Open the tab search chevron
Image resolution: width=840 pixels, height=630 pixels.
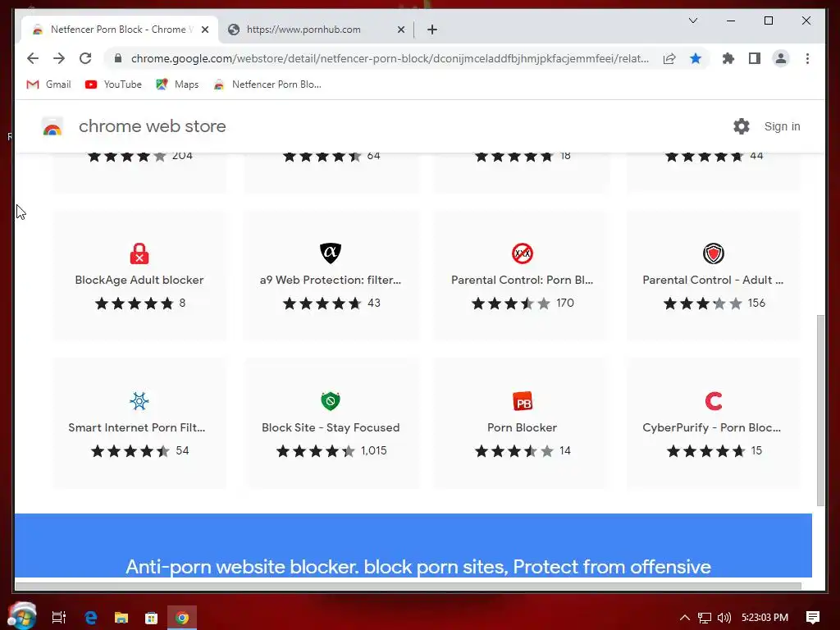tap(692, 21)
